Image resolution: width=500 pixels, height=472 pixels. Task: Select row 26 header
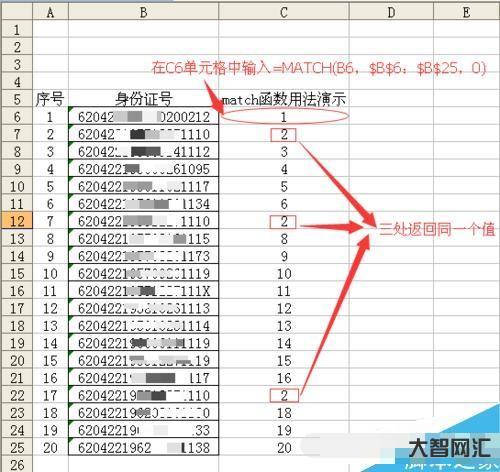(17, 464)
